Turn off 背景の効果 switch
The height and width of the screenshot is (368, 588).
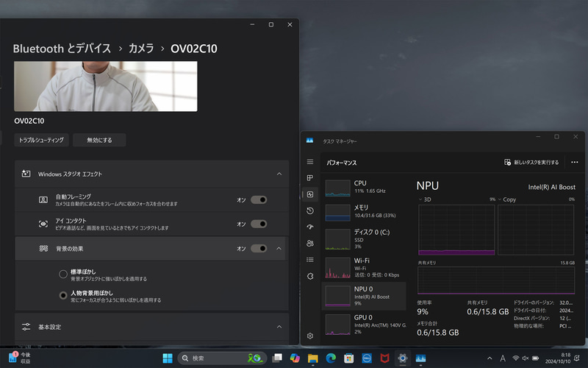[259, 248]
